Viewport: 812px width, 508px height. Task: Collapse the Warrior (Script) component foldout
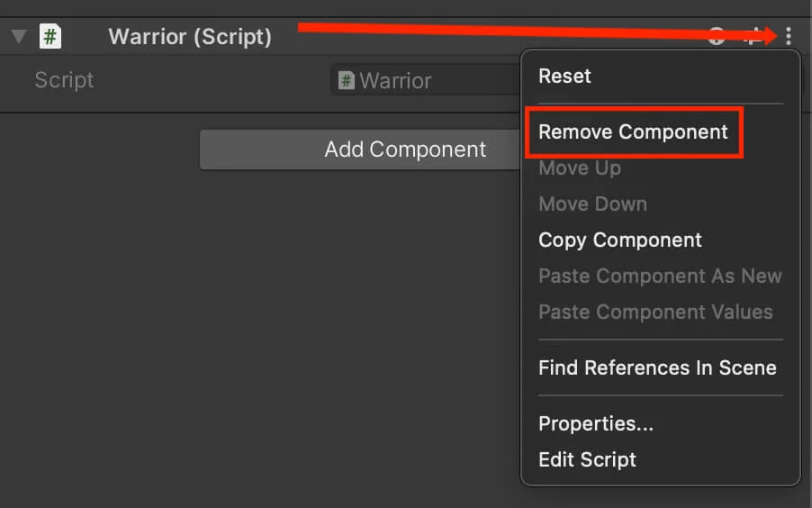(19, 37)
